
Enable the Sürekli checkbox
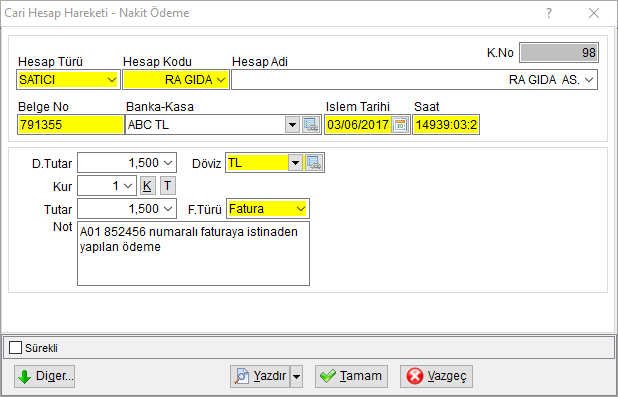15,348
